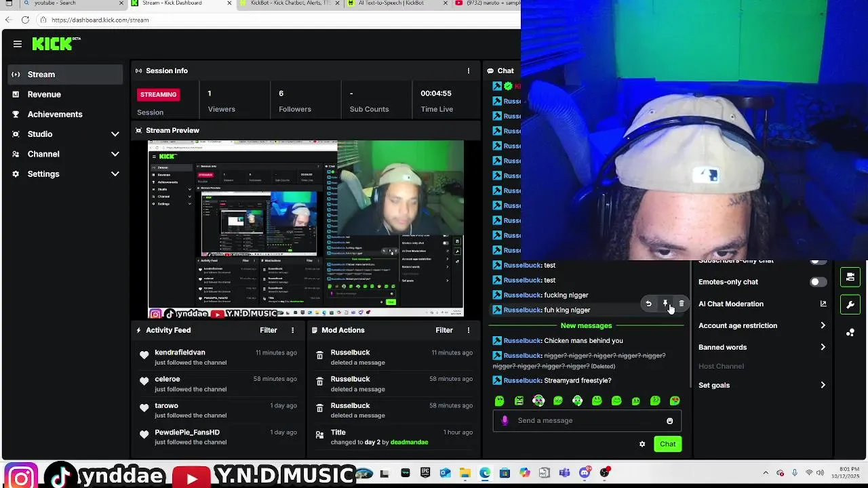Switch to the naruto YouTube tab
Viewport: 868px width, 488px height.
[487, 3]
